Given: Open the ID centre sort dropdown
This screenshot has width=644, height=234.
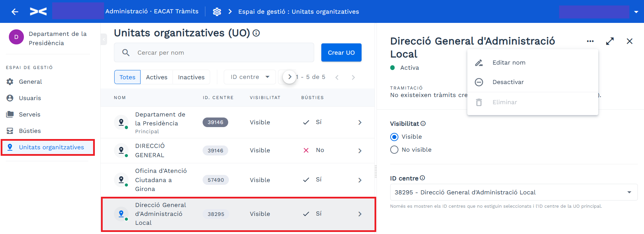Looking at the screenshot, I should (250, 77).
